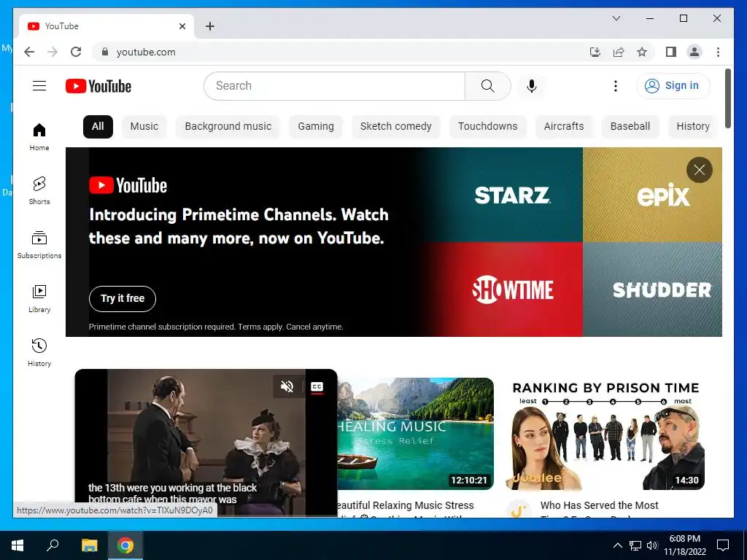Unmute the video preview
Screen dimensions: 747x560
tap(287, 386)
